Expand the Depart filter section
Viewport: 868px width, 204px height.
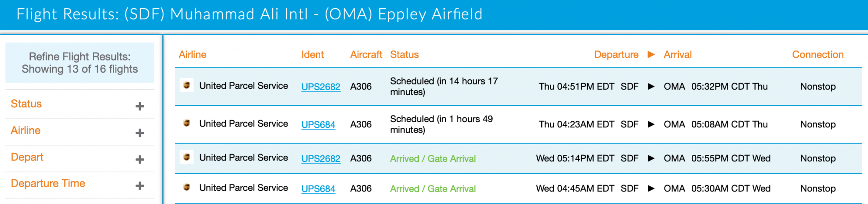[140, 160]
